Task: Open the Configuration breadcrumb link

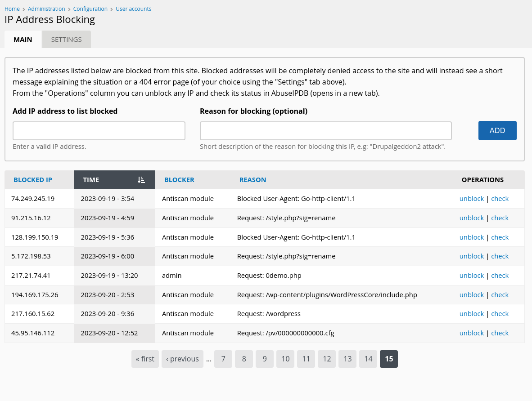Action: (x=90, y=9)
